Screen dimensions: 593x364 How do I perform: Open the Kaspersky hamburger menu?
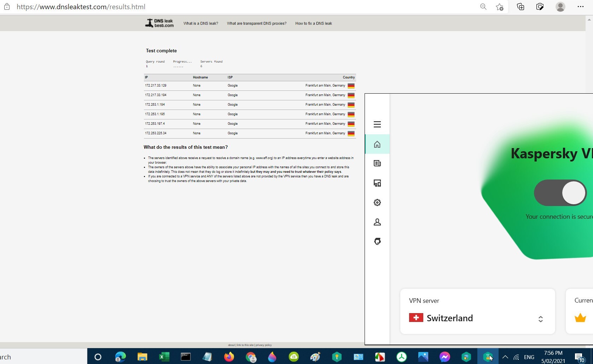pyautogui.click(x=377, y=124)
